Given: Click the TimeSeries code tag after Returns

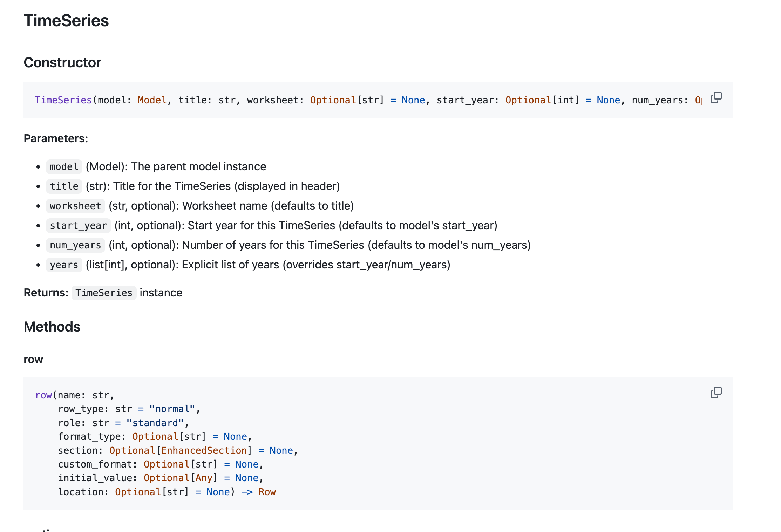Looking at the screenshot, I should (x=104, y=293).
